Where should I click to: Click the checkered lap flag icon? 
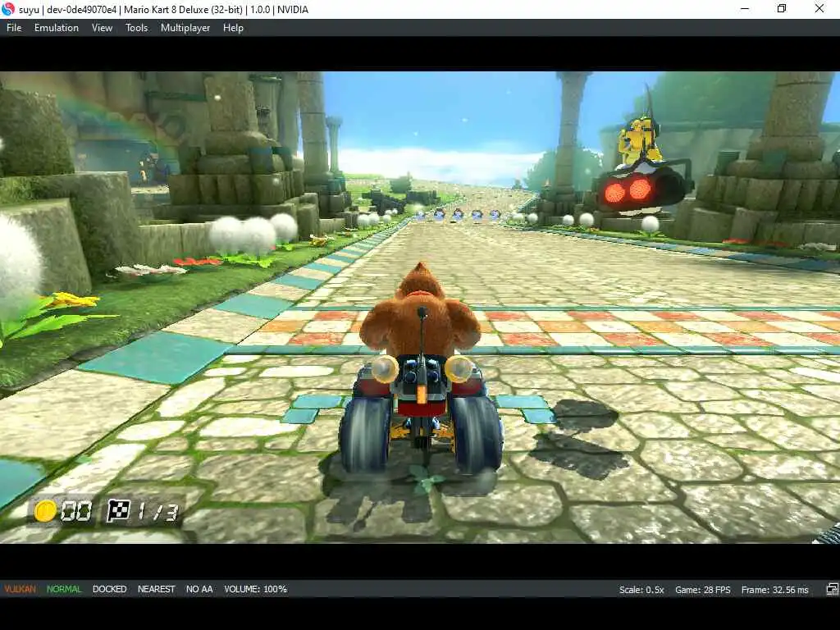(x=118, y=510)
